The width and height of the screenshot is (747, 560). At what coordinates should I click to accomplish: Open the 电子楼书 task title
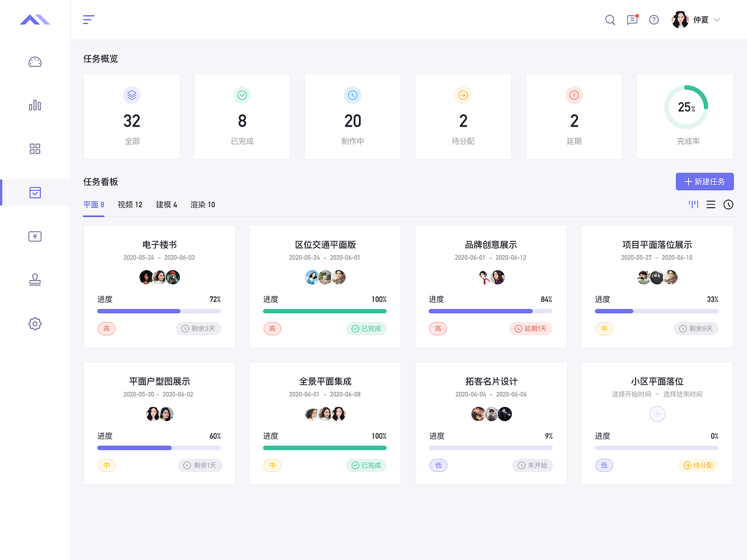pyautogui.click(x=159, y=245)
